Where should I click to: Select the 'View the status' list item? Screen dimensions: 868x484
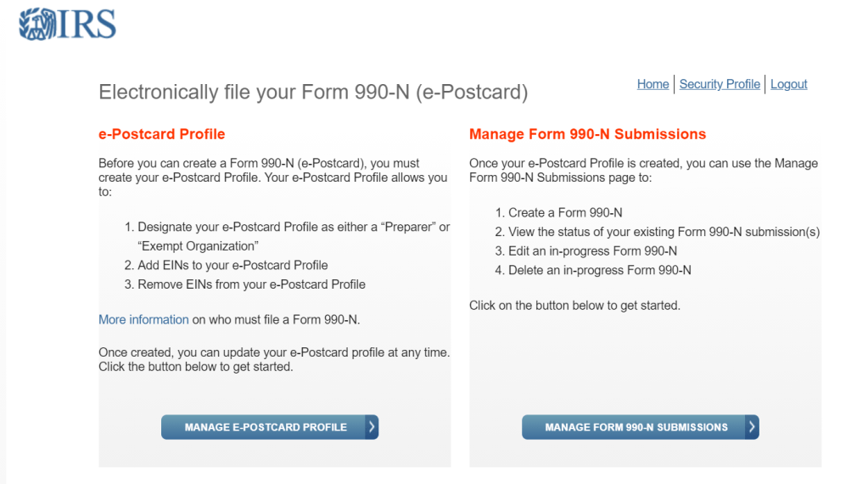664,232
